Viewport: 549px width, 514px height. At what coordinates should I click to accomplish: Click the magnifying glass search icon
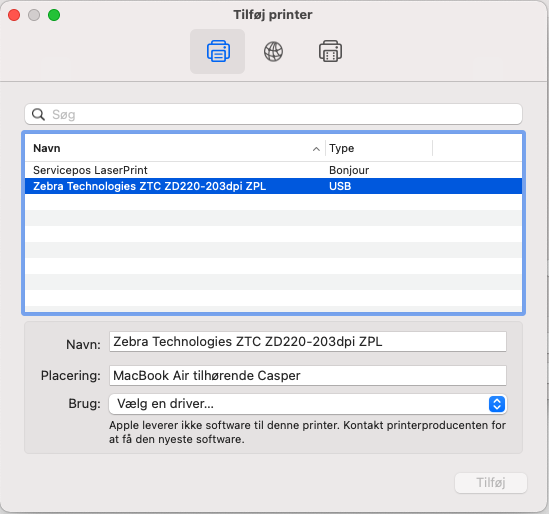point(38,114)
